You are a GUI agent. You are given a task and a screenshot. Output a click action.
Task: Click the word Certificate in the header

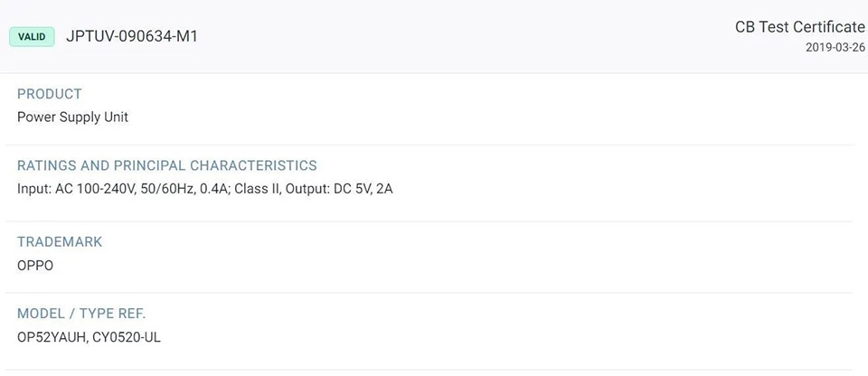[x=828, y=26]
